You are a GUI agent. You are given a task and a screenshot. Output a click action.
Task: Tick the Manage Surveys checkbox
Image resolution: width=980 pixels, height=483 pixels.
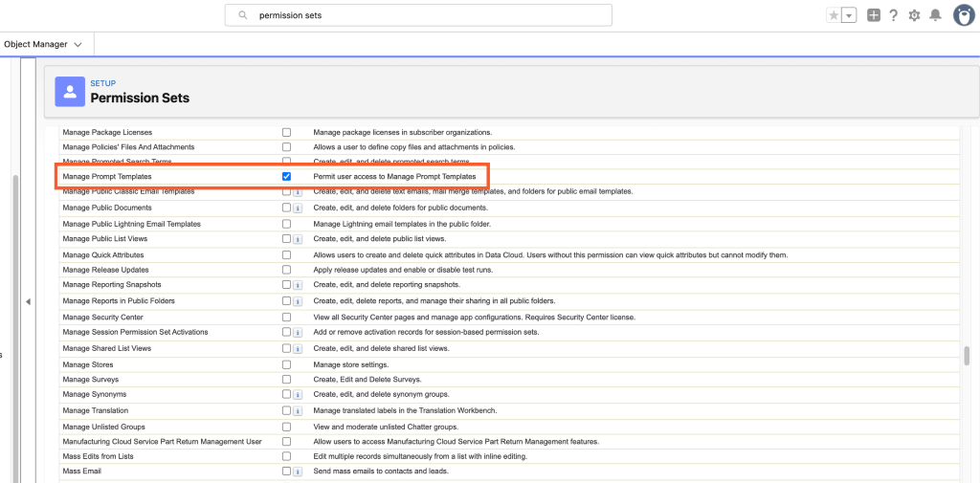[286, 380]
